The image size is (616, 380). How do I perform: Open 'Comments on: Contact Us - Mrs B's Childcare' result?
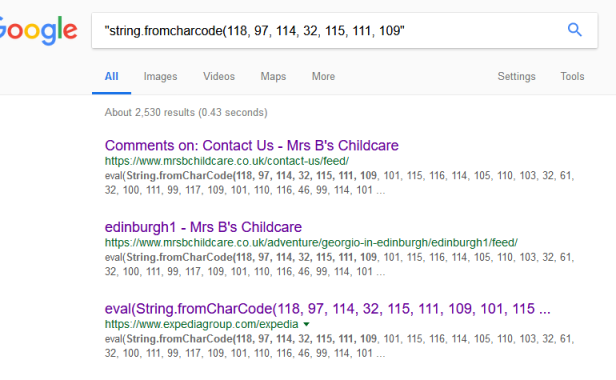click(x=251, y=146)
